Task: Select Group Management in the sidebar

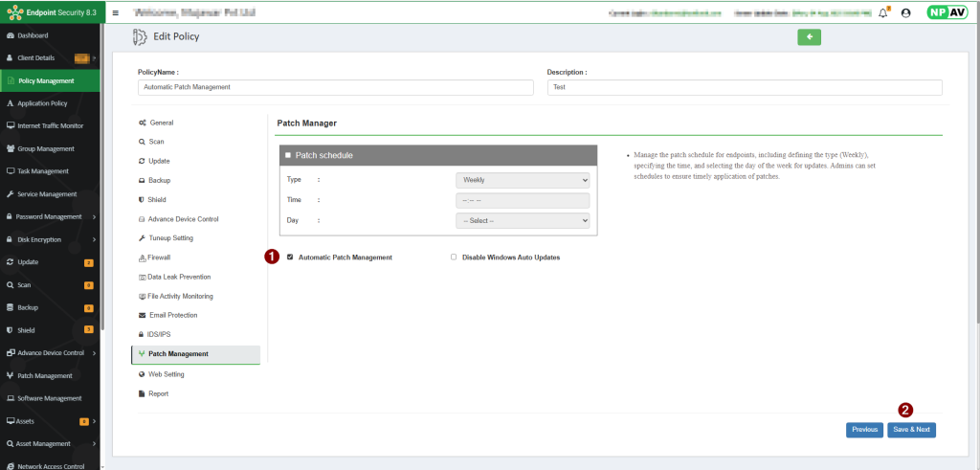Action: click(x=46, y=148)
